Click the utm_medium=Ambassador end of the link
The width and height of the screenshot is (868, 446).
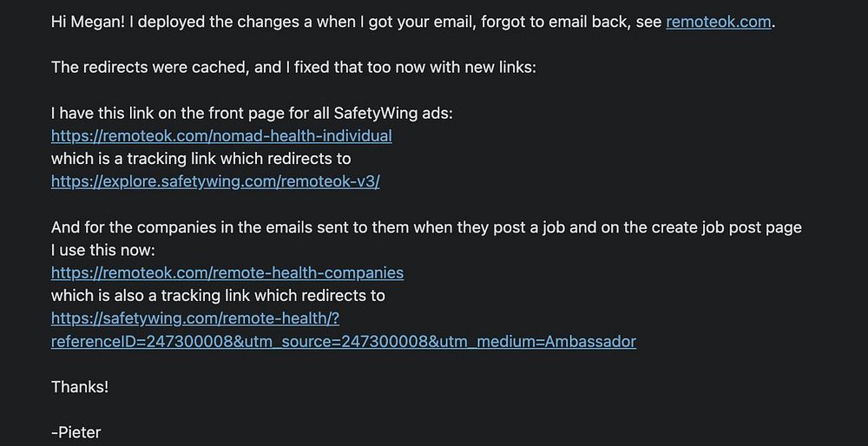(556, 341)
